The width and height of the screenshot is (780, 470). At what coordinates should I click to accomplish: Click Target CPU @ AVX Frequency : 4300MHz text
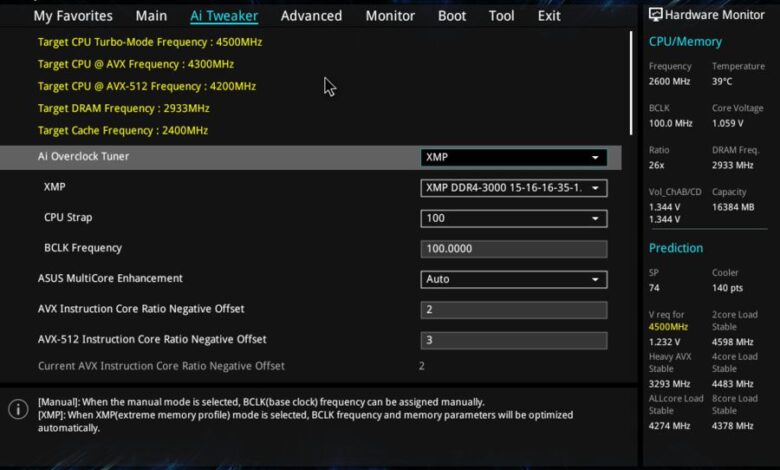tap(136, 64)
